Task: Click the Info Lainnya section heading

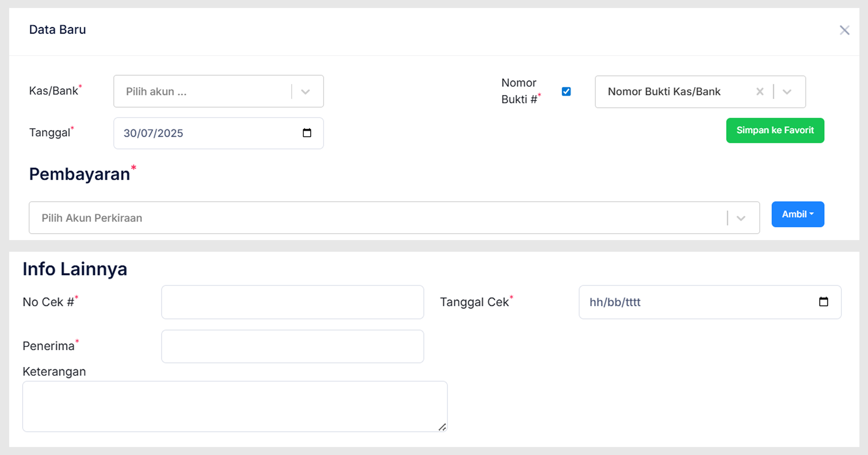Action: [x=75, y=269]
